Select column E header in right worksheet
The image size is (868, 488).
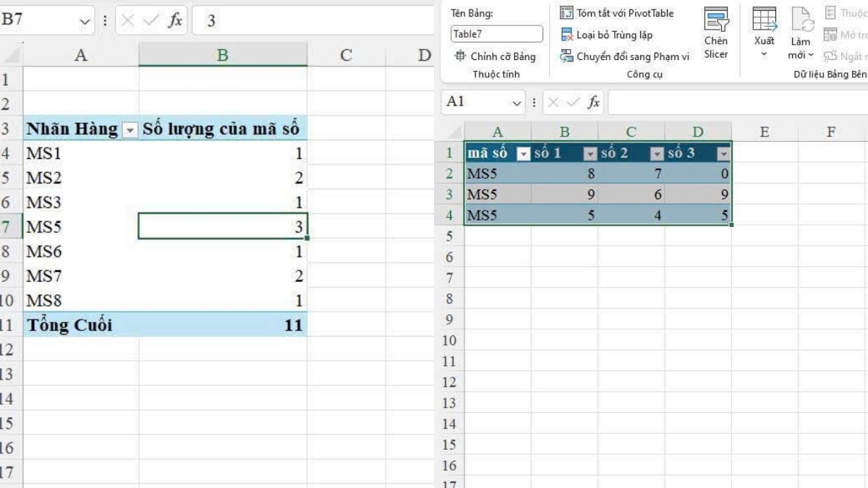tap(765, 132)
